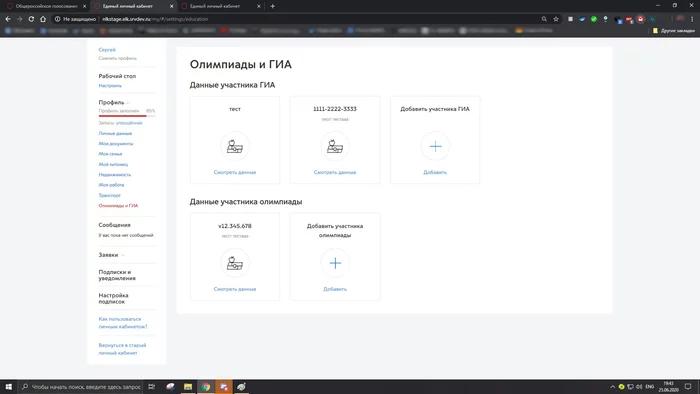
Task: Open 'Настройка подписок' section
Action: pyautogui.click(x=113, y=299)
